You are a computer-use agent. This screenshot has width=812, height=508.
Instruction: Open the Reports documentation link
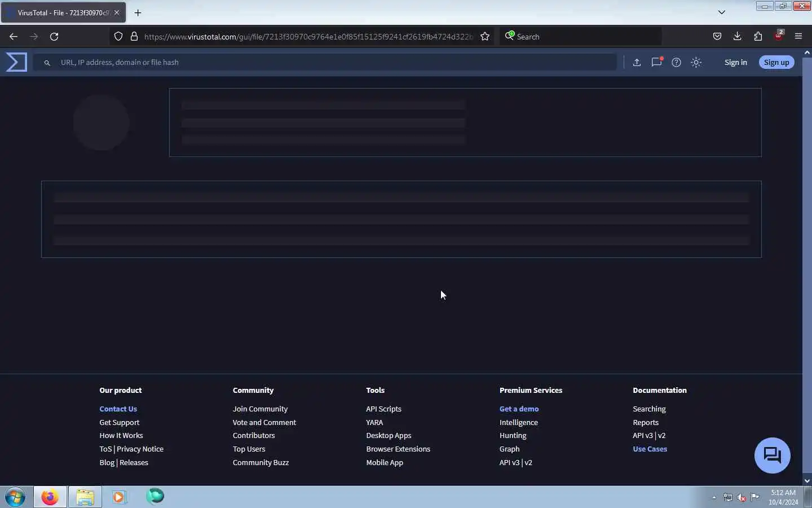click(646, 423)
